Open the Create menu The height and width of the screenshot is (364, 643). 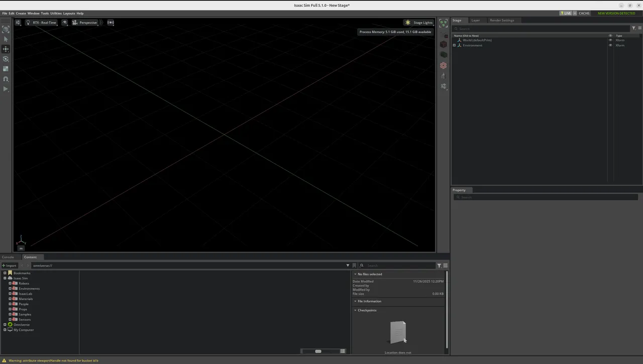pyautogui.click(x=21, y=14)
